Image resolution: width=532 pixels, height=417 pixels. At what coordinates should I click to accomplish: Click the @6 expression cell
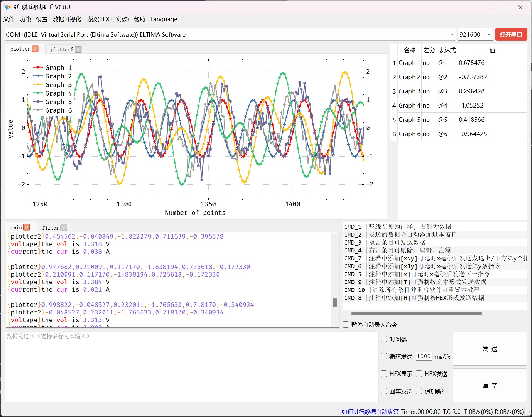pos(447,134)
